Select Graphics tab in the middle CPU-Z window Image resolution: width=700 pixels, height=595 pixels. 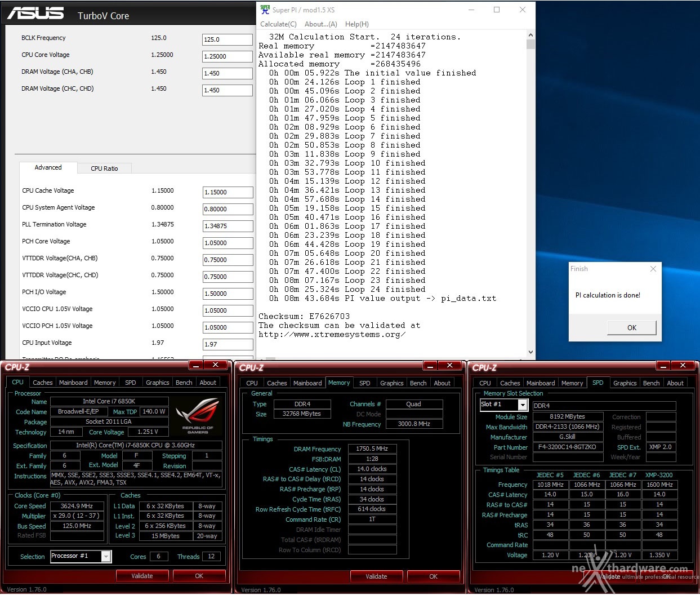tap(392, 383)
